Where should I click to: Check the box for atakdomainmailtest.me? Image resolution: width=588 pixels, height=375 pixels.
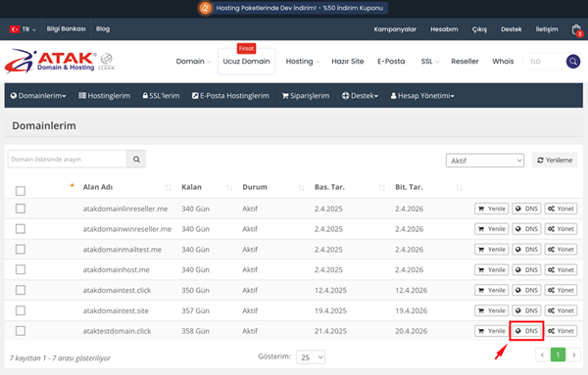(x=21, y=250)
